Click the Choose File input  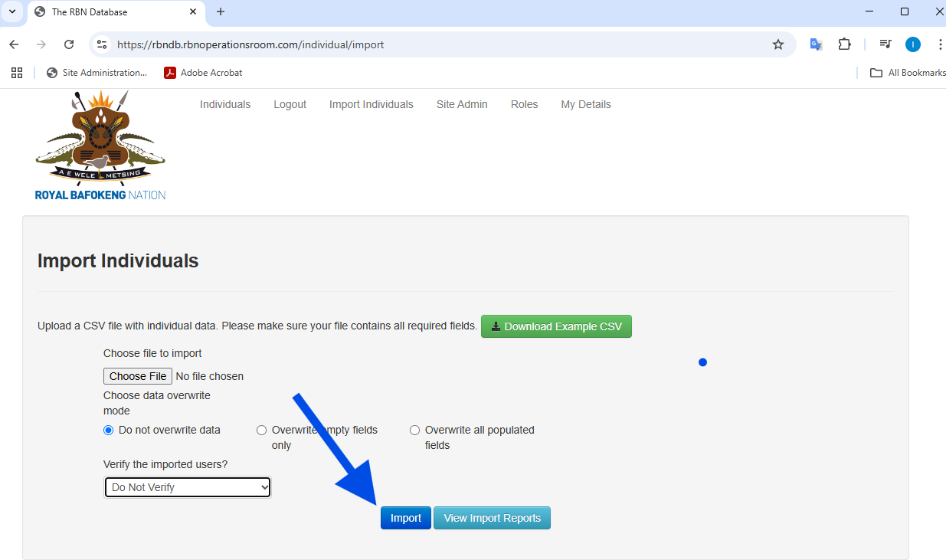tap(138, 376)
